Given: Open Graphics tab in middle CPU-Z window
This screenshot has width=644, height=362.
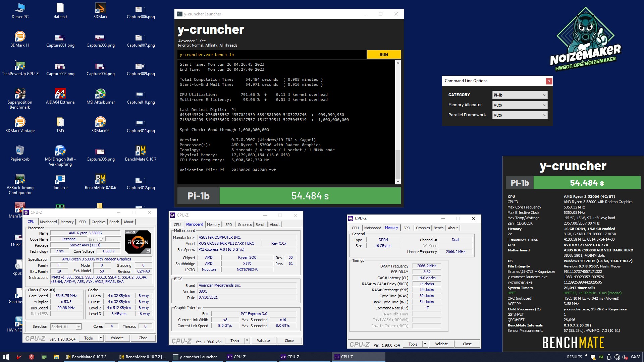Looking at the screenshot, I should (245, 225).
